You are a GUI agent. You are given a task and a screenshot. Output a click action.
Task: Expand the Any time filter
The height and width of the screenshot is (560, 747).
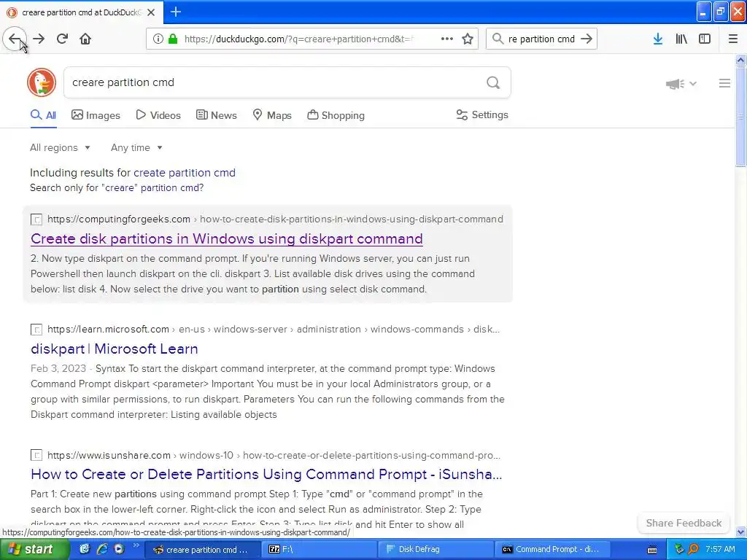pyautogui.click(x=136, y=147)
